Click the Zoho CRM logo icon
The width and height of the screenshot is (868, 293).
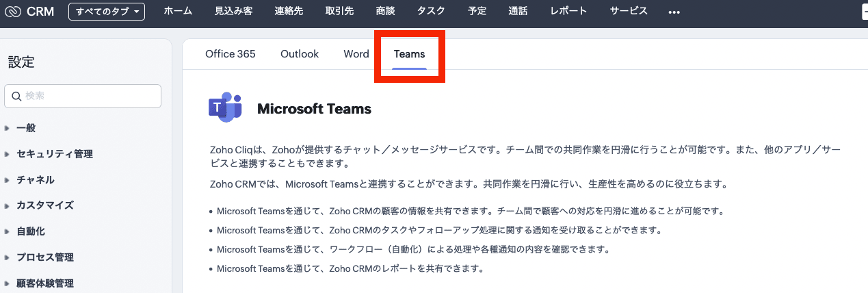point(13,12)
